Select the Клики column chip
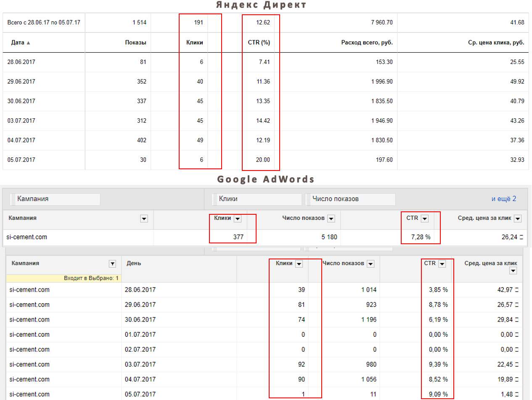The image size is (532, 400). [x=256, y=199]
